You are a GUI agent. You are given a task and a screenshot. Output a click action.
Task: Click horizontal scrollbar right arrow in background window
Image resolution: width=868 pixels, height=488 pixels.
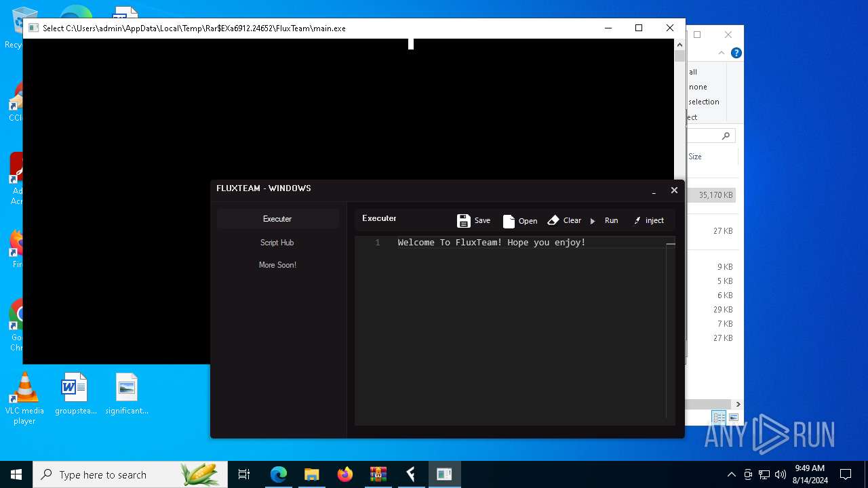coord(738,405)
